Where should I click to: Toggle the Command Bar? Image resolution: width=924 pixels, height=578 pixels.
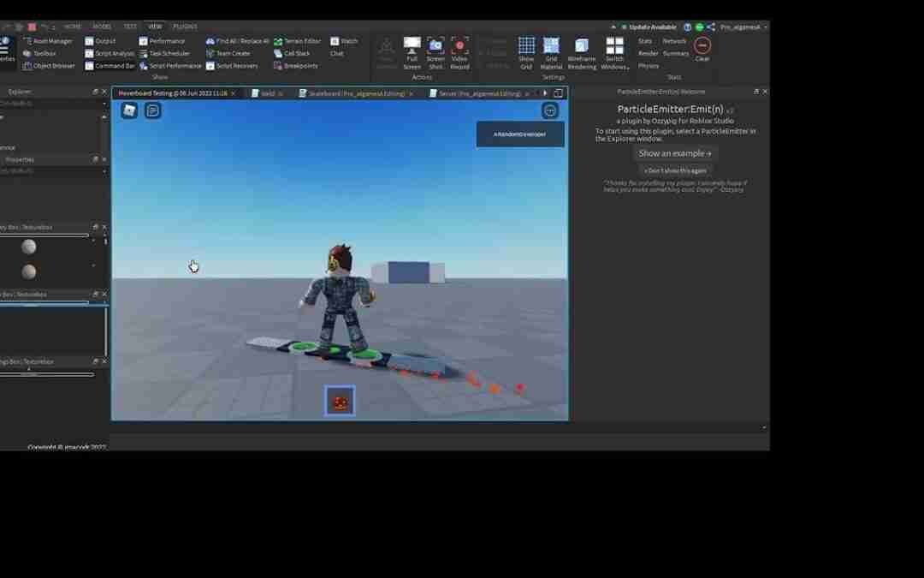110,66
